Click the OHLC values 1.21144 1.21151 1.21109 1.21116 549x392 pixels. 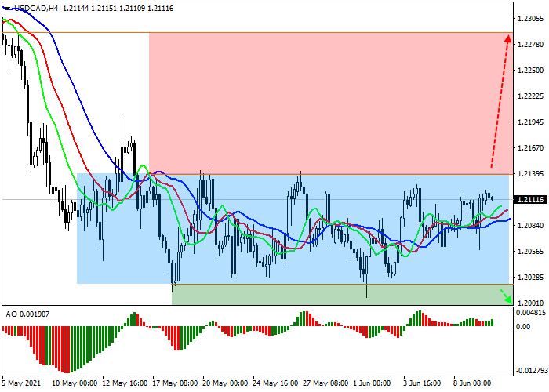118,9
